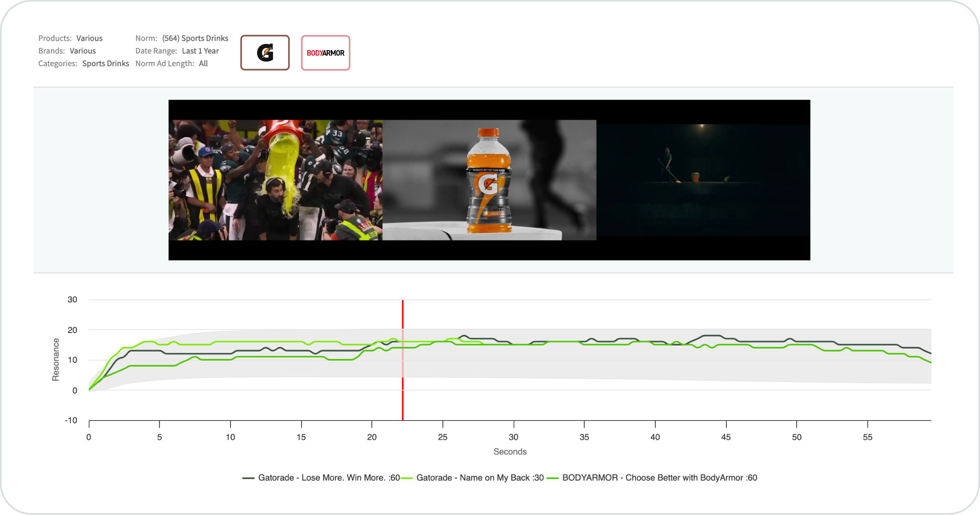The width and height of the screenshot is (980, 515).
Task: Click the Date Range value 'Last 1 Year'
Action: pyautogui.click(x=200, y=51)
